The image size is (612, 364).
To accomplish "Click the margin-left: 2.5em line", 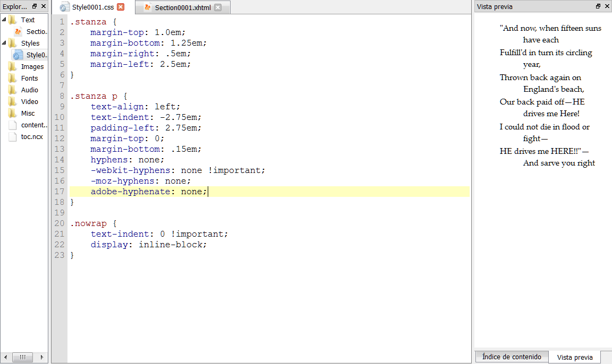I will click(x=140, y=64).
